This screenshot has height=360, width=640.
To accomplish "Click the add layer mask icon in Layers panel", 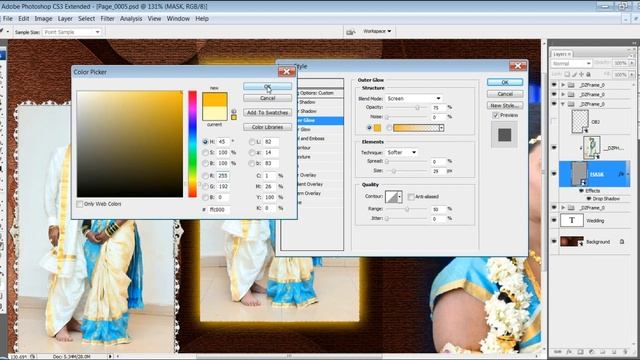I will click(x=580, y=352).
